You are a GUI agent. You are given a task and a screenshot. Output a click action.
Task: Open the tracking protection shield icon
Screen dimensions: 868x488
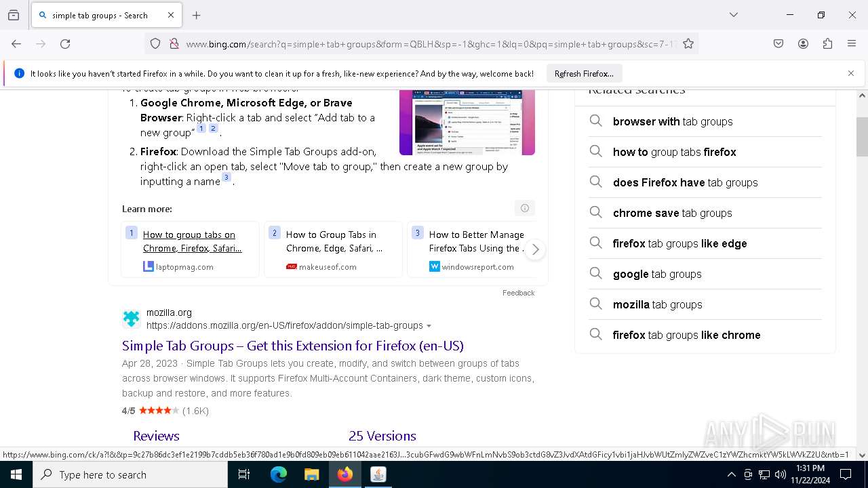point(155,44)
